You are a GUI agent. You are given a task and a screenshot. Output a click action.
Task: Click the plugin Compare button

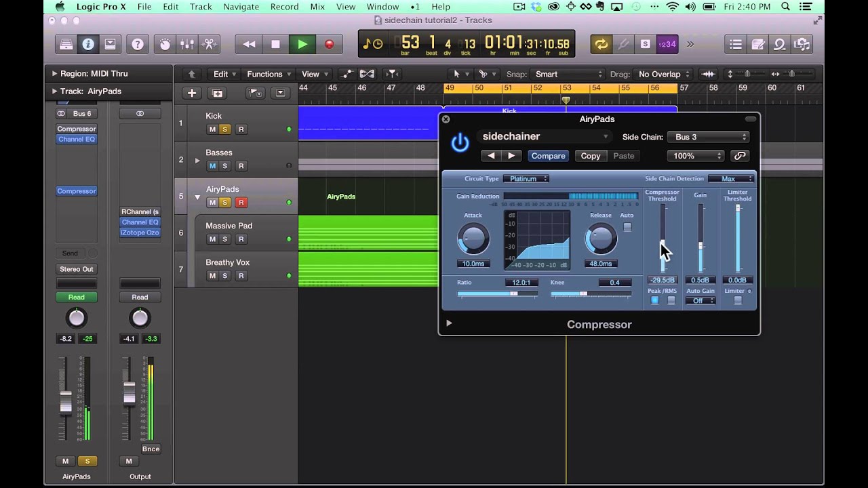(x=548, y=156)
